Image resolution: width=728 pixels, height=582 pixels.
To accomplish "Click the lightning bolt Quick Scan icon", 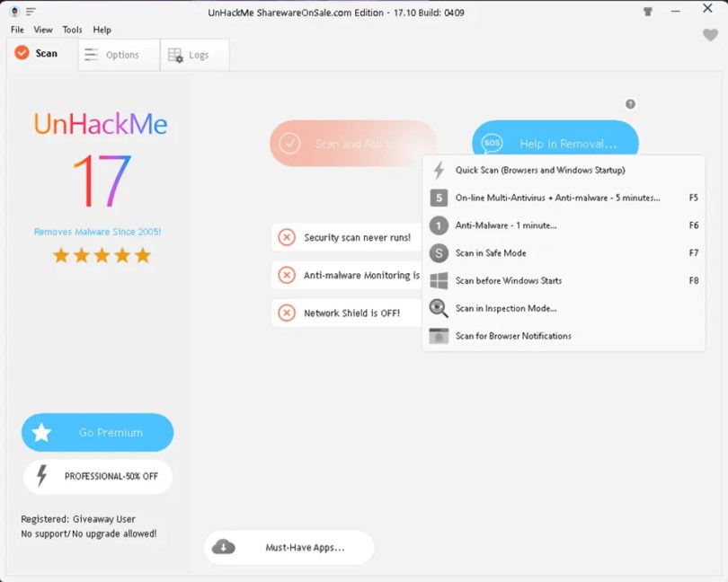I will coord(439,170).
